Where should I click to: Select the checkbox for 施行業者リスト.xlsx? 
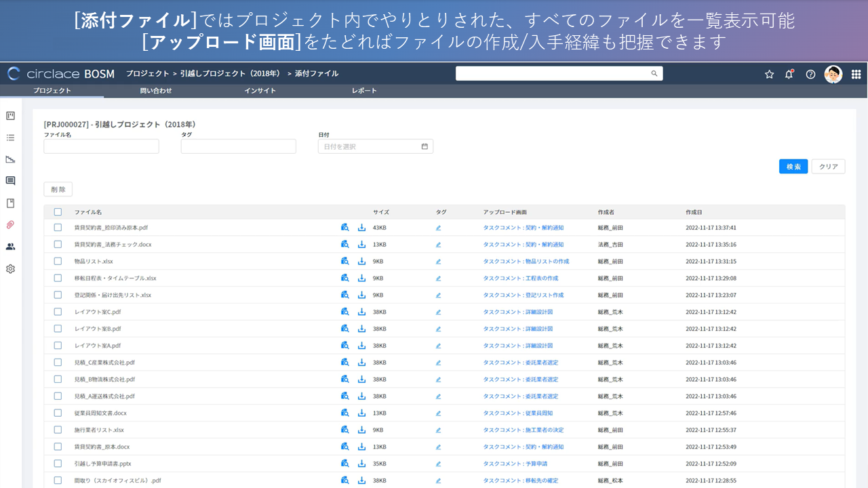click(58, 430)
